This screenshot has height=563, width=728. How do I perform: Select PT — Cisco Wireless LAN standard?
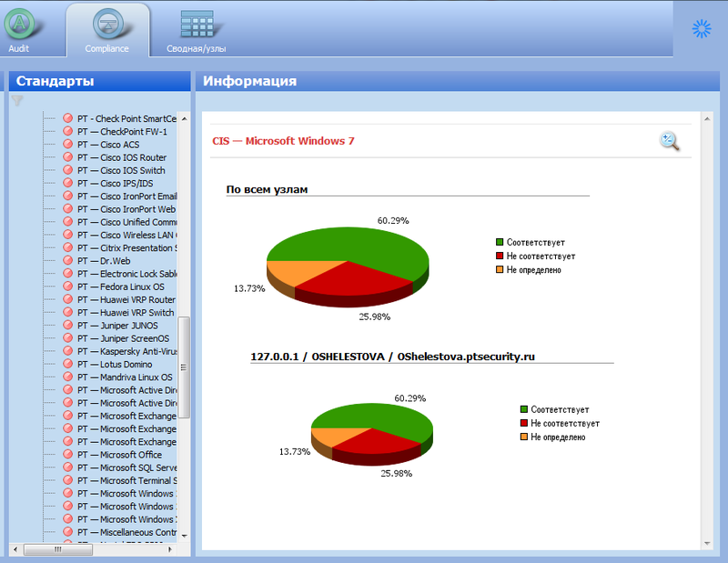point(126,236)
